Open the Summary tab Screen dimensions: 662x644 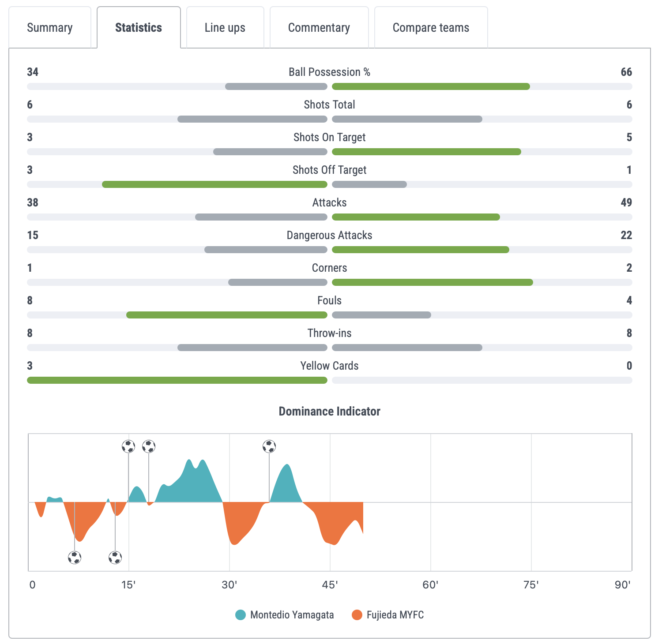tap(50, 27)
